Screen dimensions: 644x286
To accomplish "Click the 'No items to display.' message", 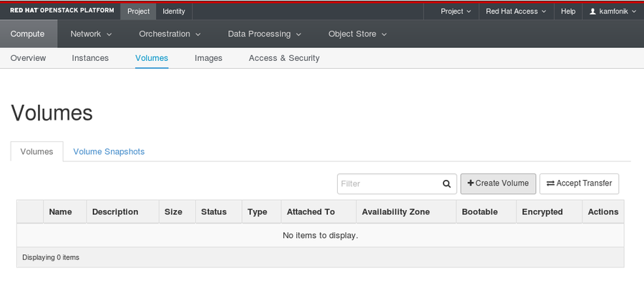I will 321,236.
